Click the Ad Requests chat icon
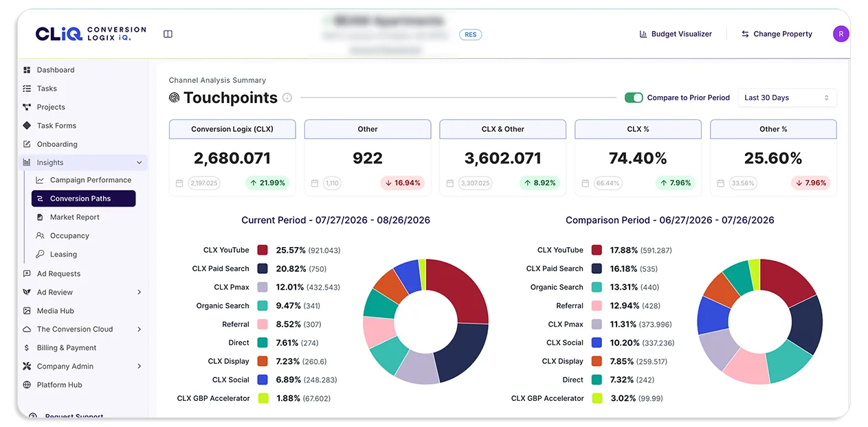 point(27,273)
